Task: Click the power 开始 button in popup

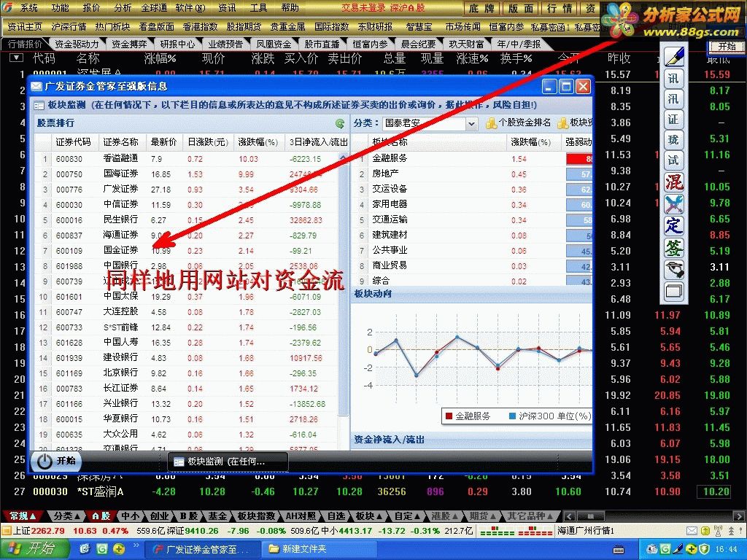Action: 56,461
